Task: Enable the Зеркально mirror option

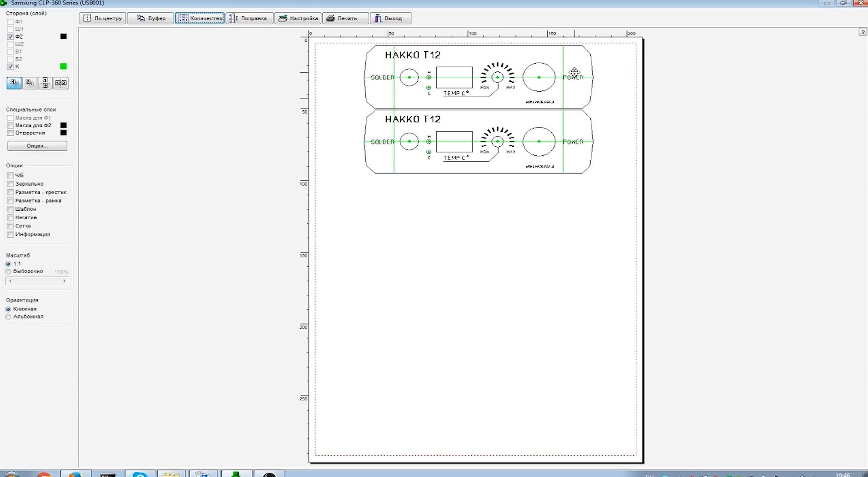Action: [x=10, y=184]
